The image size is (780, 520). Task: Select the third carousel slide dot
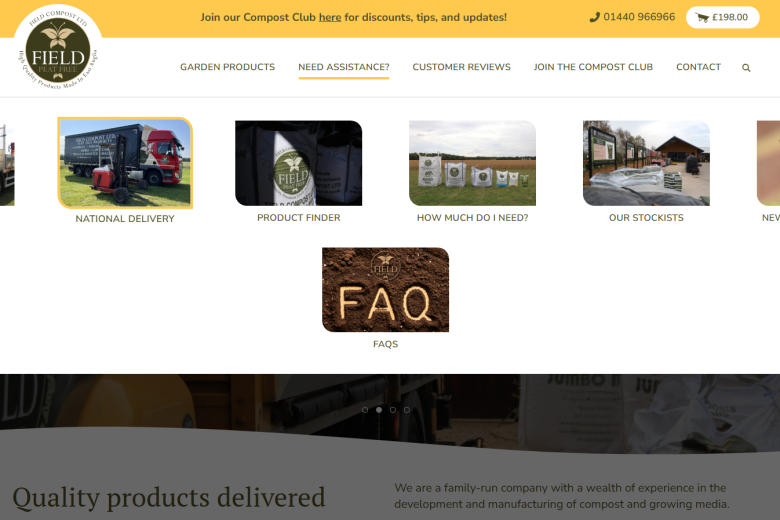pos(393,410)
